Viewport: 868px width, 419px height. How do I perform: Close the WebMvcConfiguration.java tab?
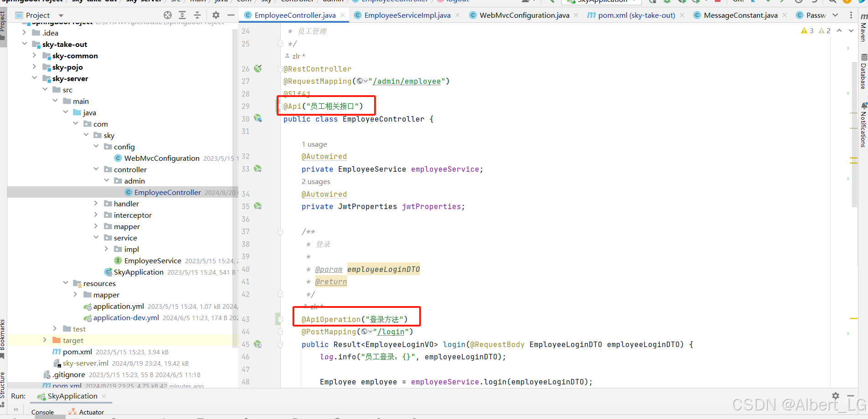click(x=576, y=15)
